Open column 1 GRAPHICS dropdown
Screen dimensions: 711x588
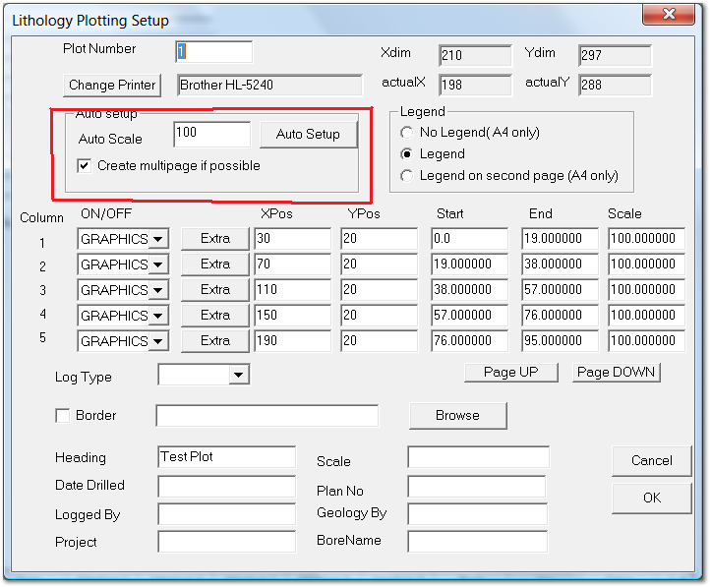158,239
